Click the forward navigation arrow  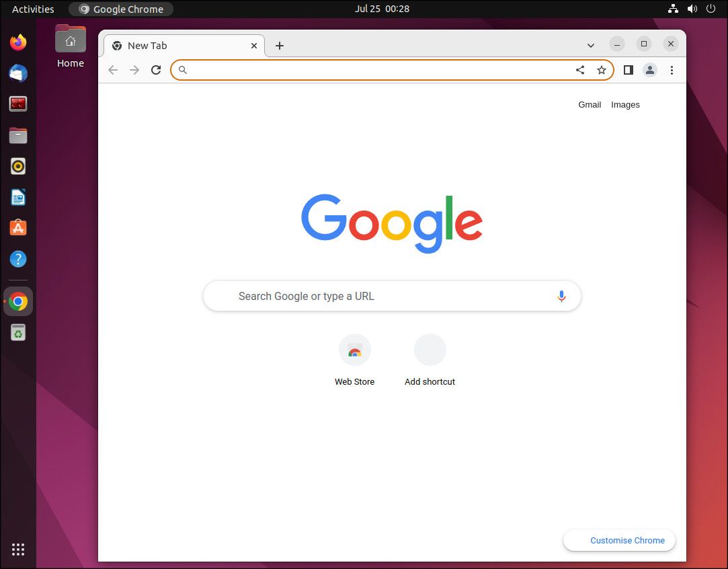tap(134, 70)
